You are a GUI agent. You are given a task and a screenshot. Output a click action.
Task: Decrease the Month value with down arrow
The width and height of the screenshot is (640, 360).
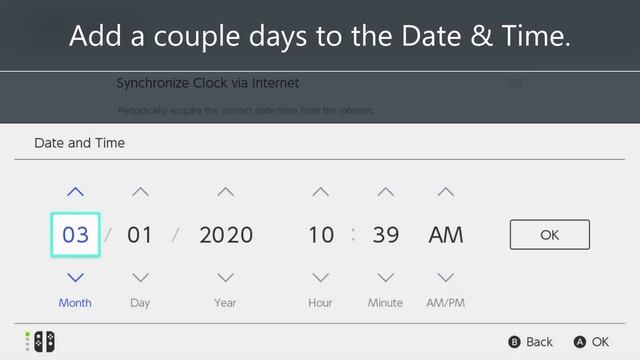(x=76, y=278)
